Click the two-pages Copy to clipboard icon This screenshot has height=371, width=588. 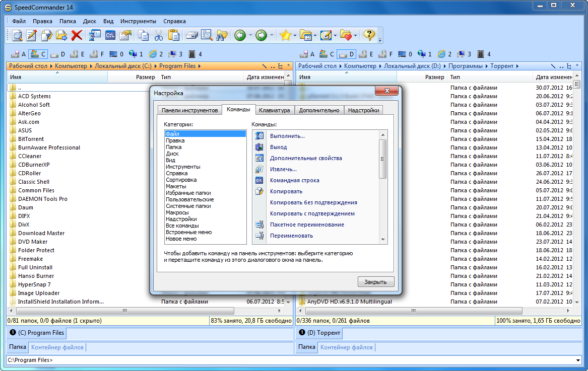click(143, 35)
